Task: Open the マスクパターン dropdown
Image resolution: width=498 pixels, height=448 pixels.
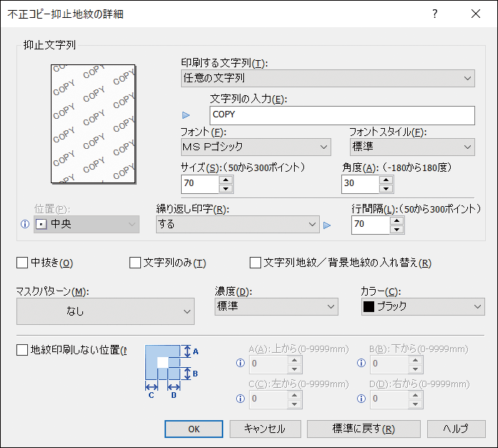Action: [105, 311]
